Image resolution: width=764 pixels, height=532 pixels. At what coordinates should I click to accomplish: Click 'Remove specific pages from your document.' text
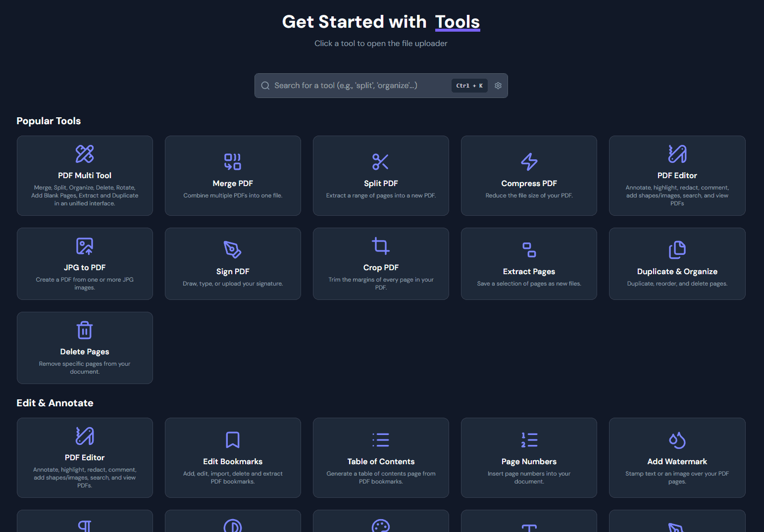tap(85, 368)
